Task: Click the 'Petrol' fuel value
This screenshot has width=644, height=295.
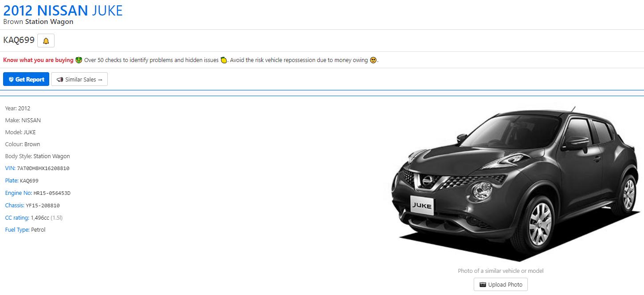Action: [x=38, y=229]
